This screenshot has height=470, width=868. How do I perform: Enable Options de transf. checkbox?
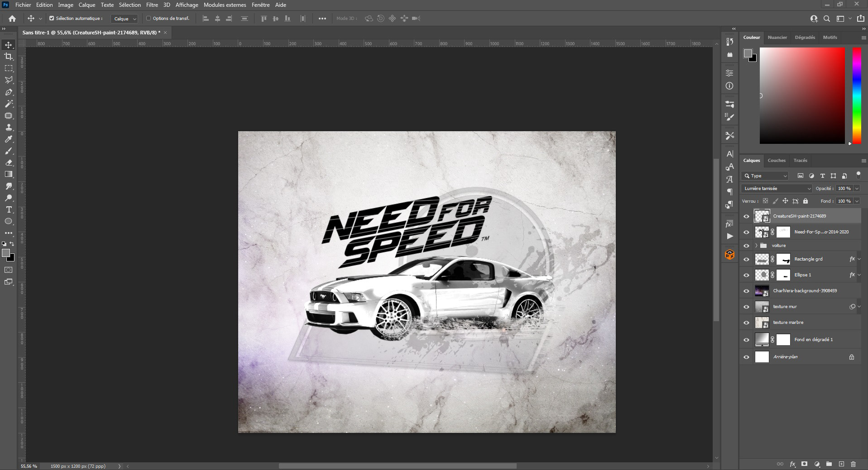pos(149,19)
